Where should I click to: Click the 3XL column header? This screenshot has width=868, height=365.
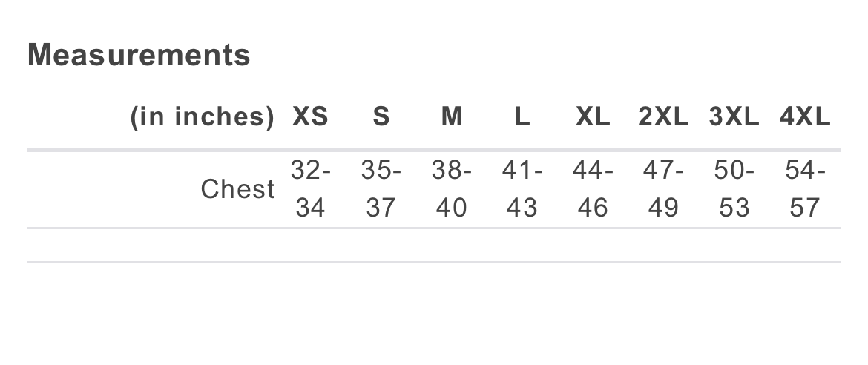[x=734, y=117]
